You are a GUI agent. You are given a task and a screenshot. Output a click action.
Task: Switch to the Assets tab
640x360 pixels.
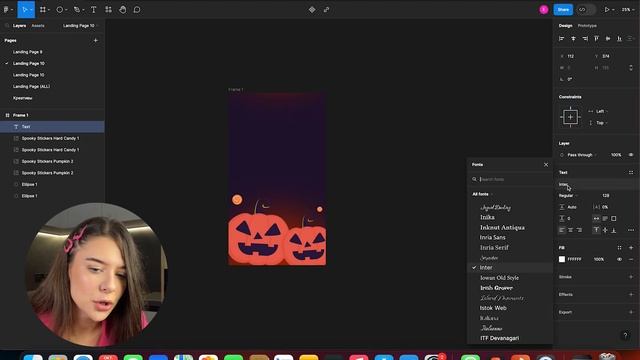coord(38,26)
